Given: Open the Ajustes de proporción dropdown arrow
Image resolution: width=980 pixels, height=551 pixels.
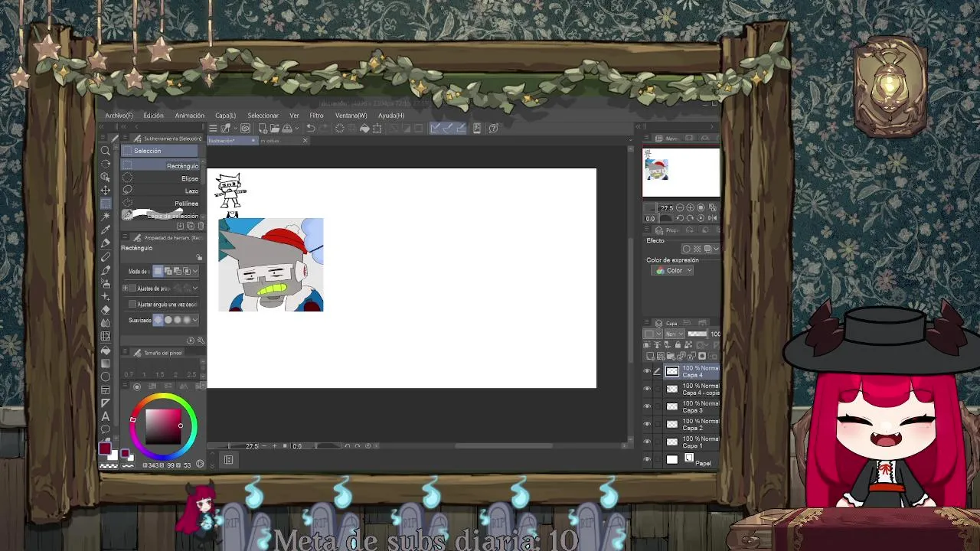Looking at the screenshot, I should pyautogui.click(x=195, y=288).
